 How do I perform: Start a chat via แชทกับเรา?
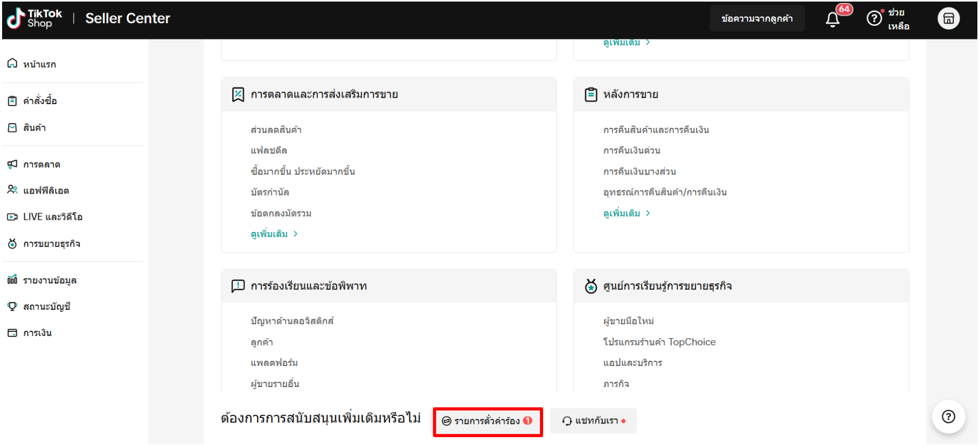coord(593,421)
